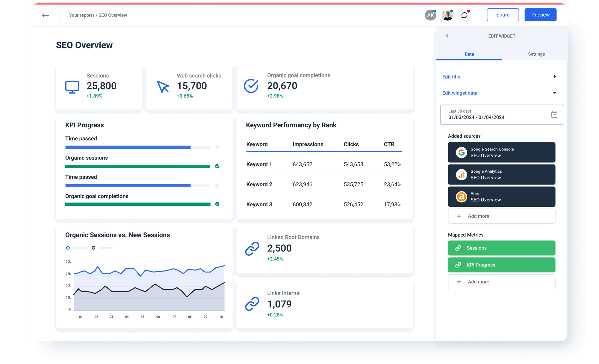
Task: Click the Google Search Console source icon
Action: pyautogui.click(x=461, y=152)
